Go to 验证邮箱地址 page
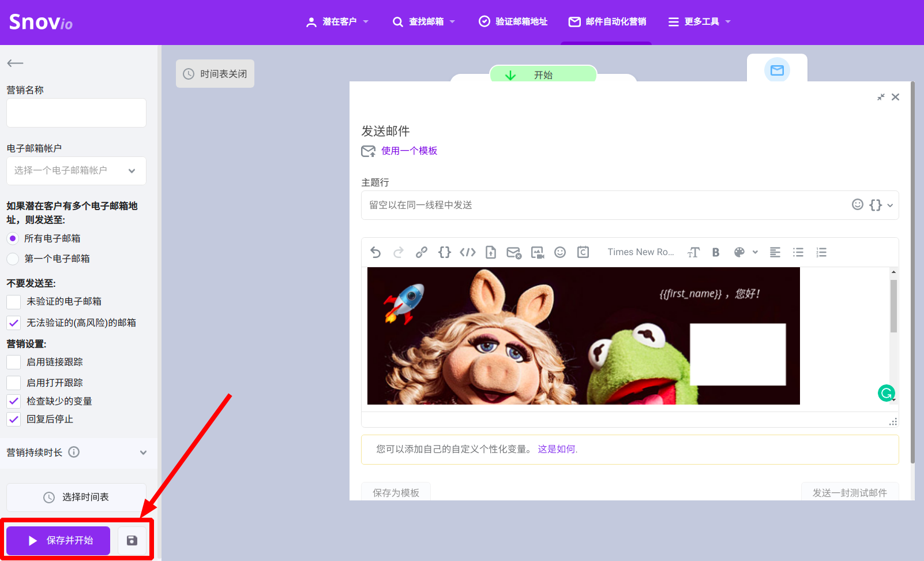Image resolution: width=924 pixels, height=561 pixels. [513, 22]
